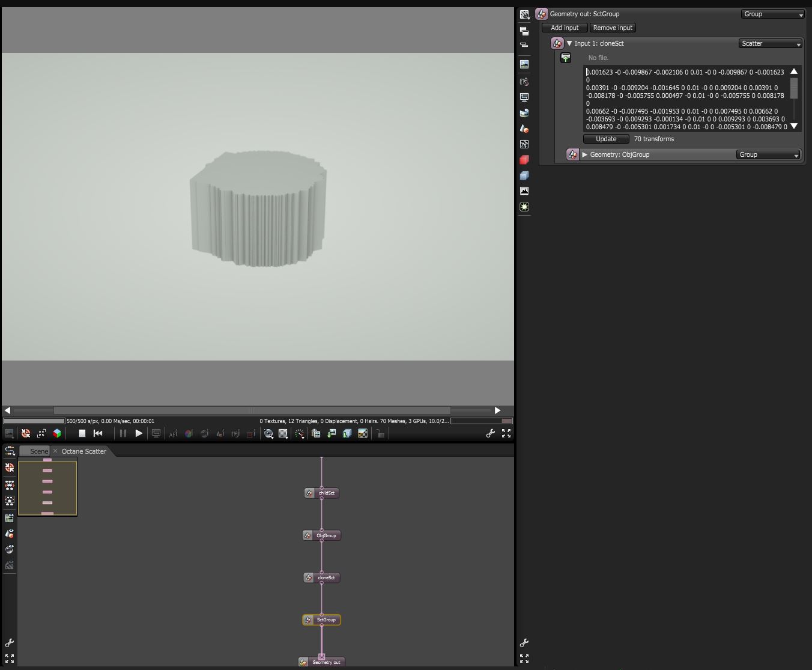Click the load scatter file icon
The width and height of the screenshot is (812, 670).
(x=566, y=58)
